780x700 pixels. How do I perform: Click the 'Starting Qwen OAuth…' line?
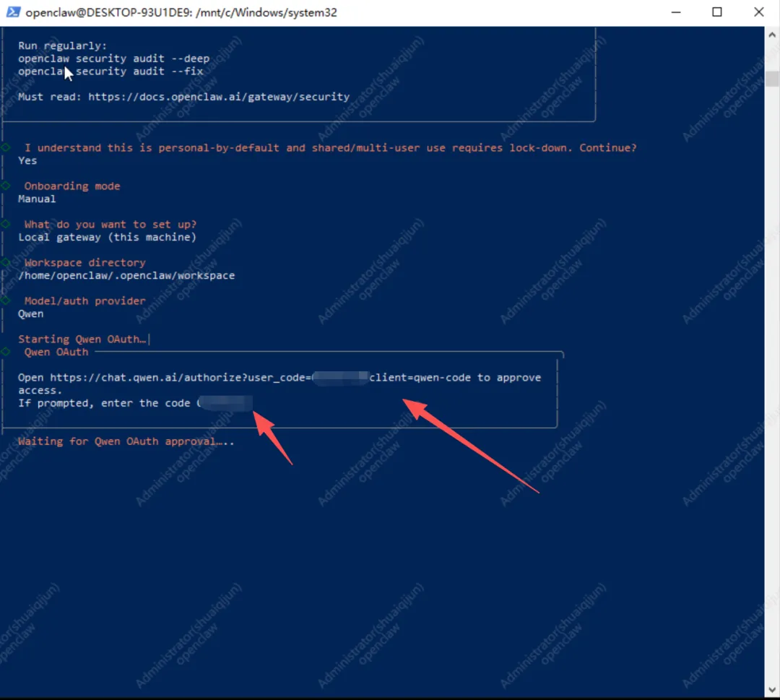coord(82,340)
